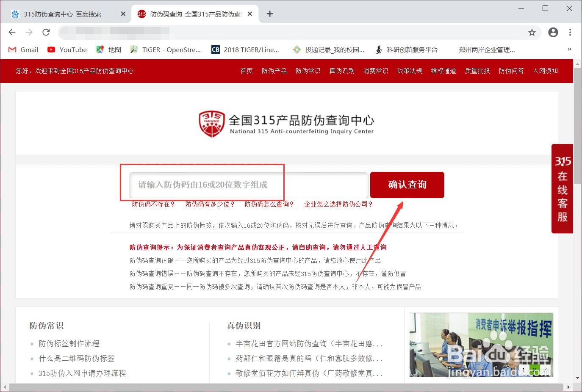Open the Chrome profile avatar icon

tap(553, 32)
